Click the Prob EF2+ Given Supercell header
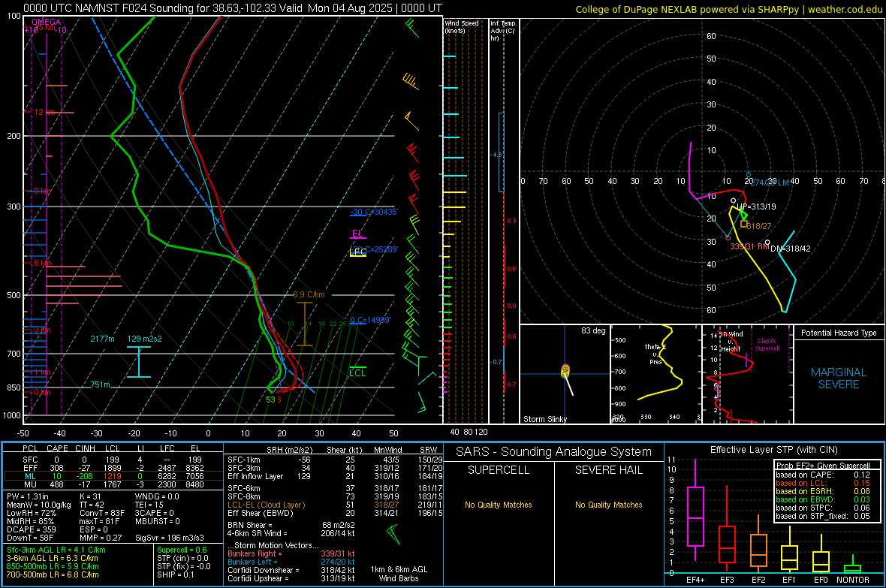 [823, 466]
